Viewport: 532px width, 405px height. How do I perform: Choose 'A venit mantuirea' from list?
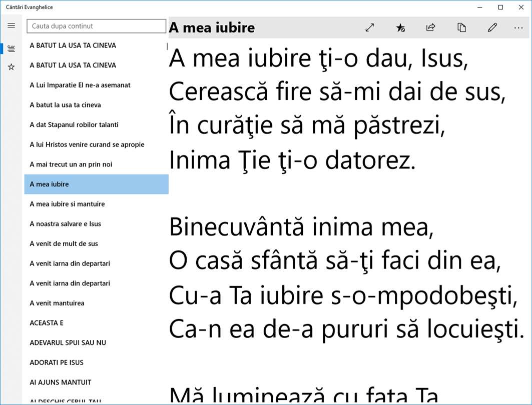click(97, 303)
